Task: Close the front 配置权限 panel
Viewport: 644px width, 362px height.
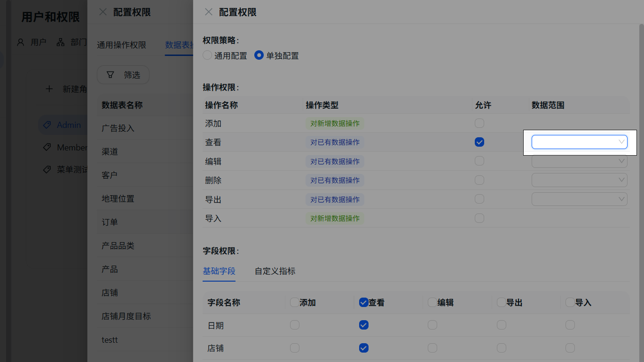Action: tap(209, 12)
